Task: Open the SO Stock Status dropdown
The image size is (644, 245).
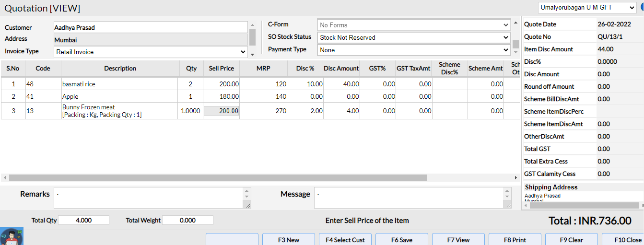Action: pos(413,37)
